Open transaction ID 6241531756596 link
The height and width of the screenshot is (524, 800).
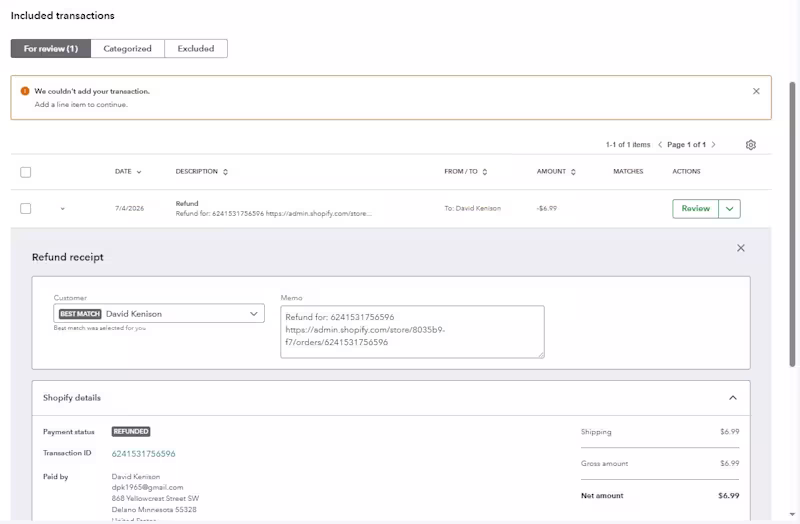143,454
